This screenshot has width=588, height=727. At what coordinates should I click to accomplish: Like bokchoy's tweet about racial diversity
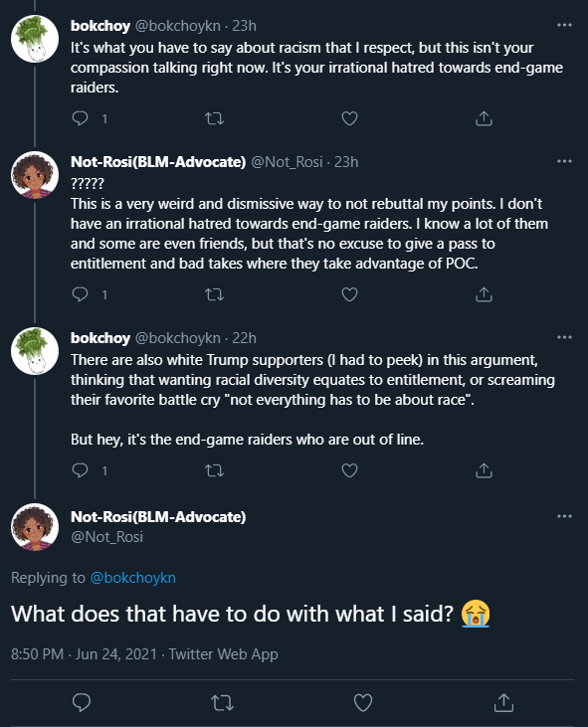349,470
